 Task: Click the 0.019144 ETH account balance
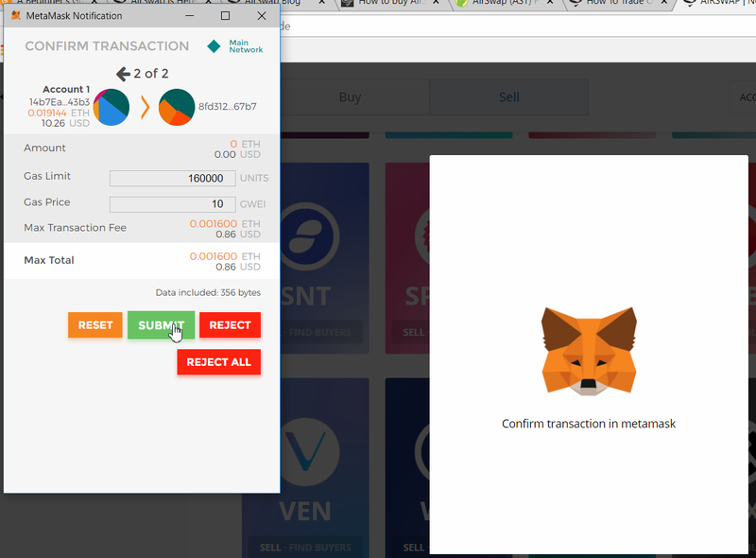point(59,113)
